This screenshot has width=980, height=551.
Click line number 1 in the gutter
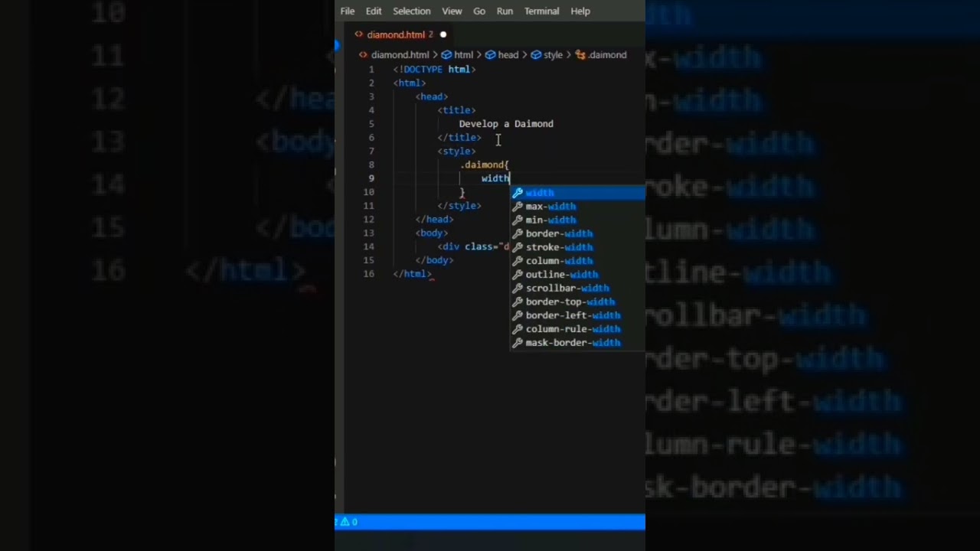point(371,70)
